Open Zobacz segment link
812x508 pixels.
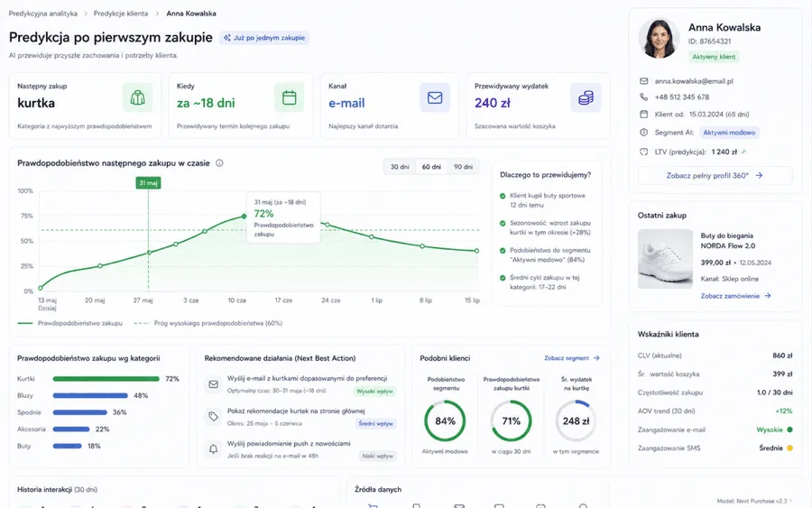[572, 358]
